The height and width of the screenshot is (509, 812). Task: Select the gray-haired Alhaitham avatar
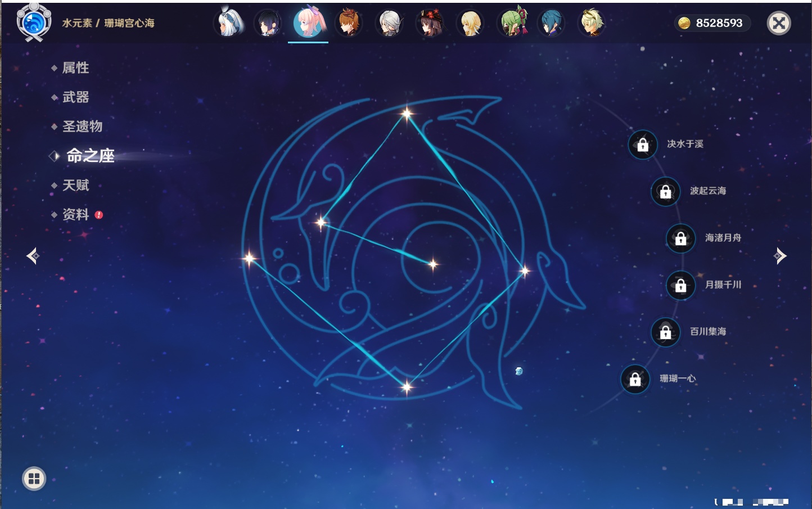389,23
